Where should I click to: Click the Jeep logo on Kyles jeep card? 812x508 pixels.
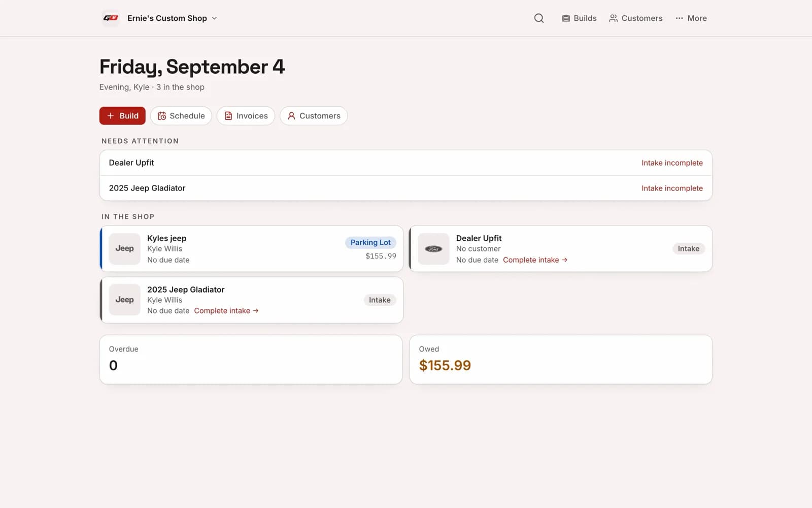point(125,249)
